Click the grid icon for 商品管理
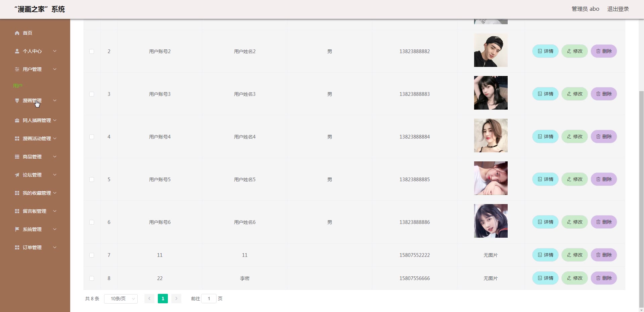644x312 pixels. coord(17,157)
